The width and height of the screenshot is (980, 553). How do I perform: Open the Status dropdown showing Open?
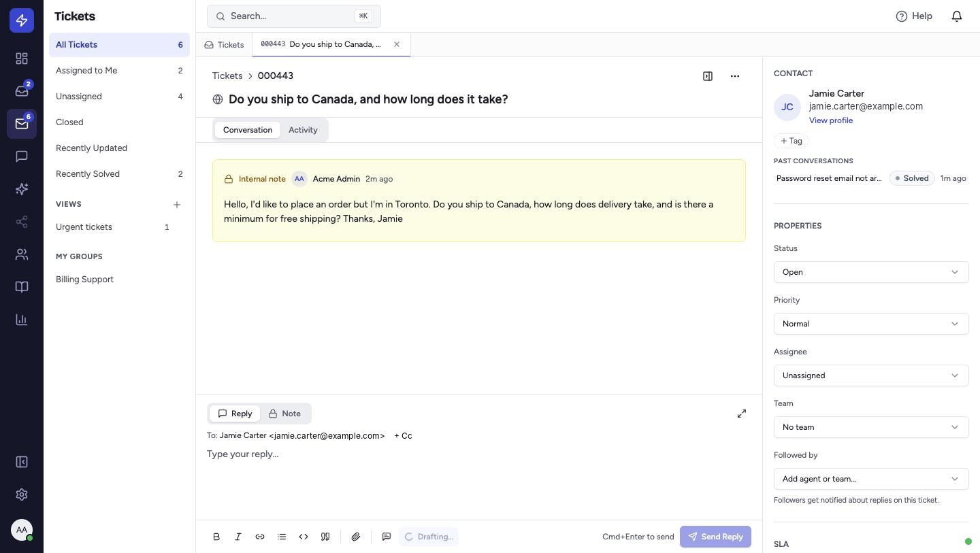point(871,272)
